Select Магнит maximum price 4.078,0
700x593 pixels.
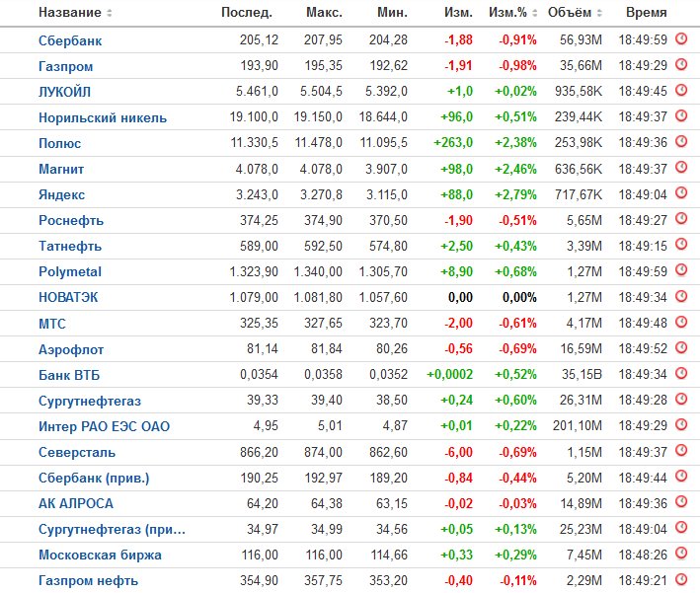point(321,169)
